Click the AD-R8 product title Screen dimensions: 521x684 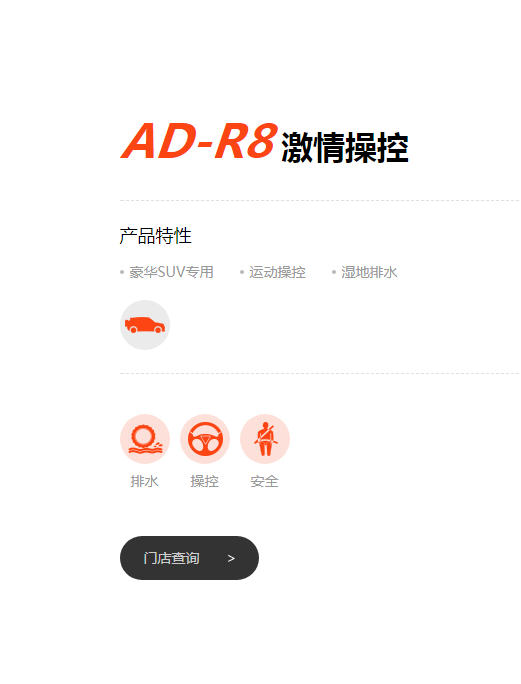coord(199,141)
